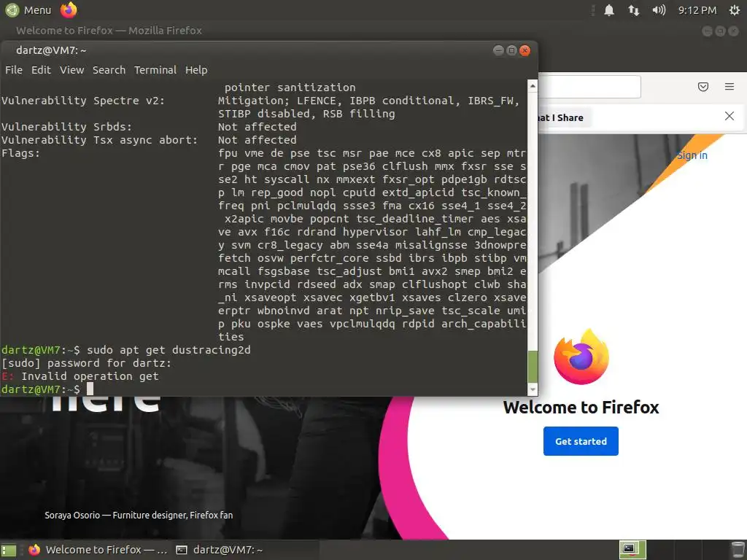Click the Sign in link in Firefox

pyautogui.click(x=692, y=155)
